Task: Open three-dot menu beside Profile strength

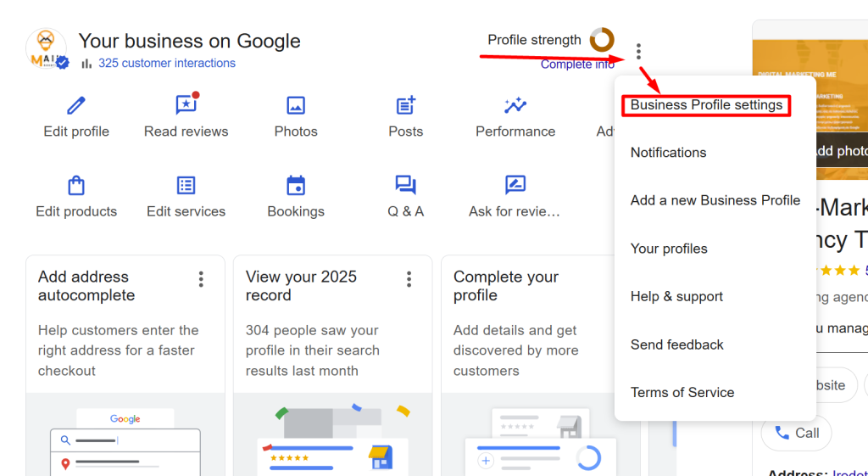Action: click(638, 52)
